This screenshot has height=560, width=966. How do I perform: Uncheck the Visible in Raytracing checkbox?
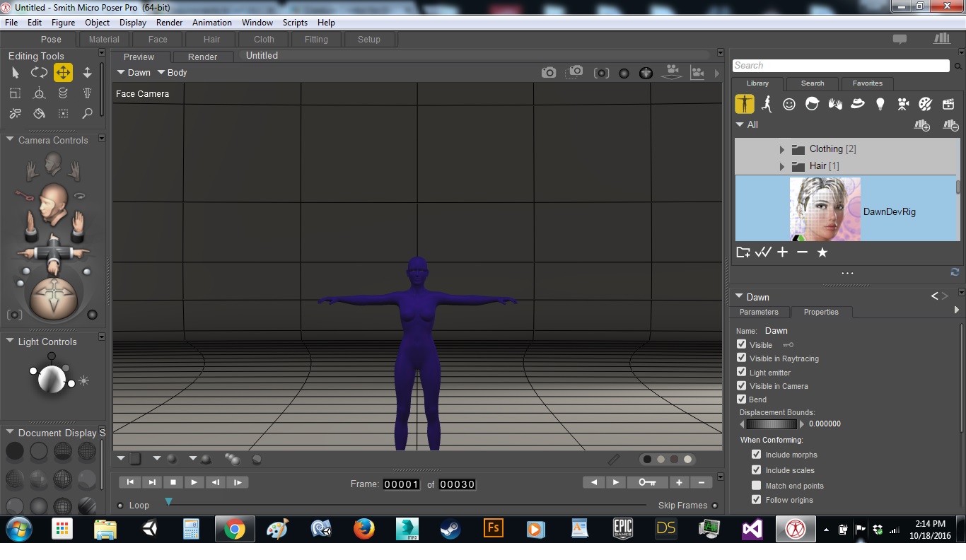pos(741,358)
